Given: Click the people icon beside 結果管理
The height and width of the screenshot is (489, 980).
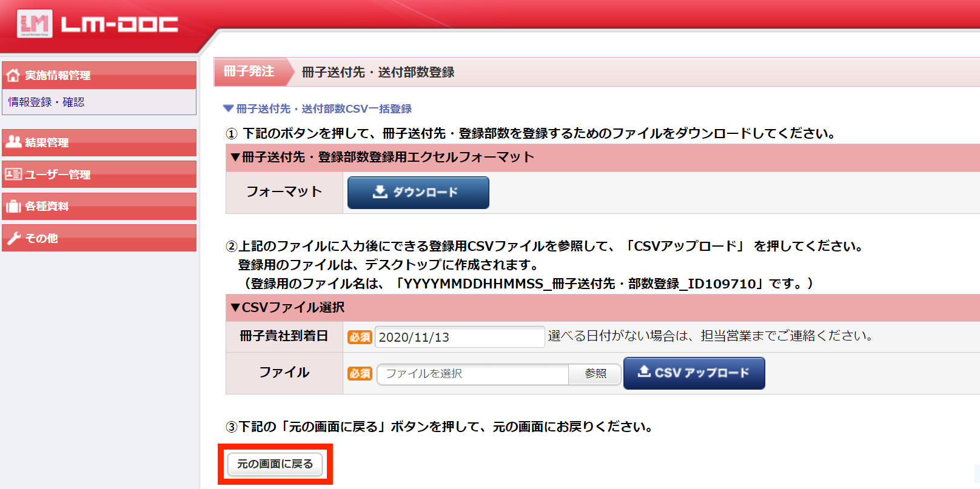Looking at the screenshot, I should point(13,142).
